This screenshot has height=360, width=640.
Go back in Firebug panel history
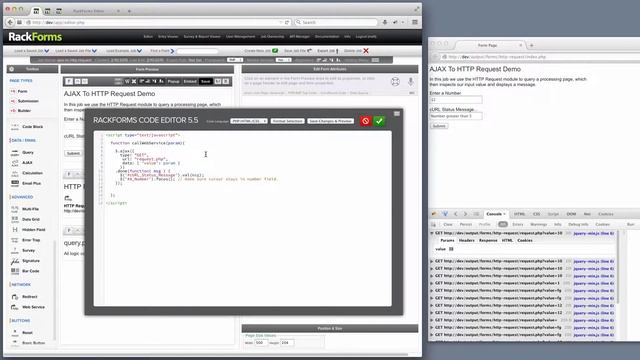click(456, 214)
